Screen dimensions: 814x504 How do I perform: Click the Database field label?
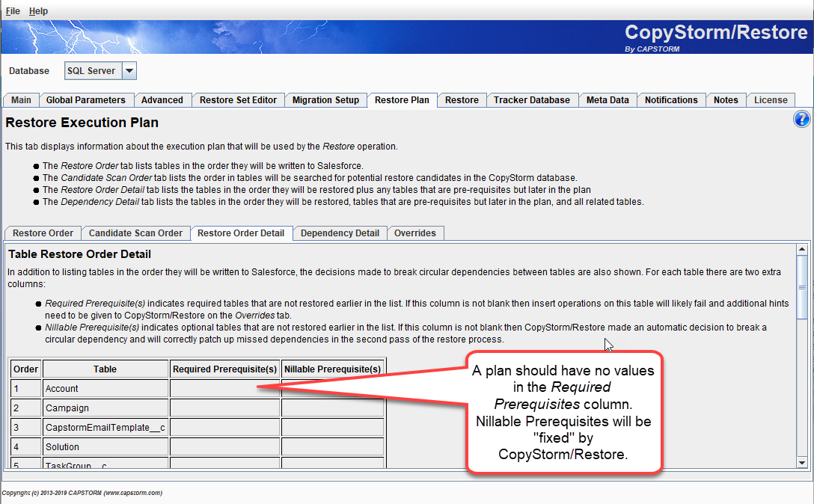[x=29, y=71]
